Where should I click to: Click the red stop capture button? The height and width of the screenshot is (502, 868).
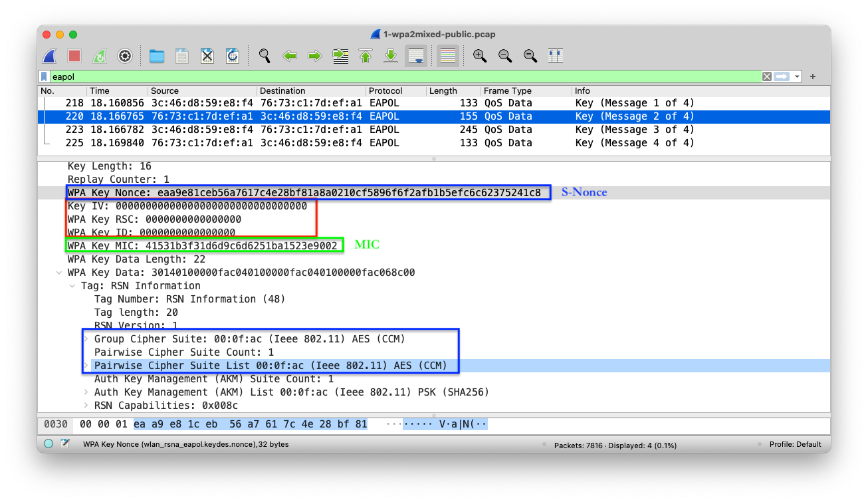pos(74,57)
